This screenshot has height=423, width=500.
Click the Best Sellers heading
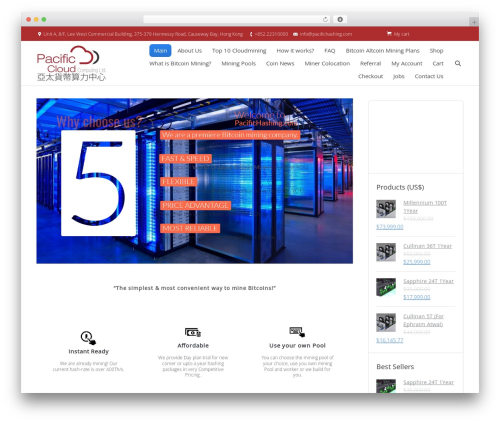[395, 367]
